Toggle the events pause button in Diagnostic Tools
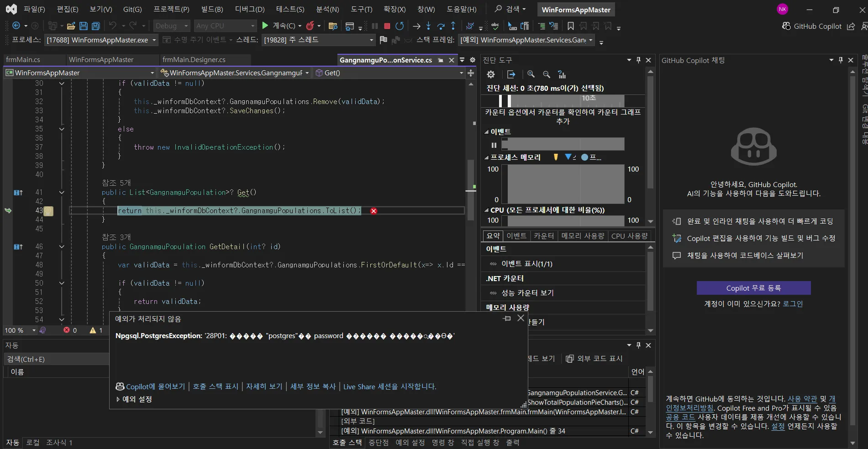This screenshot has width=868, height=449. click(494, 145)
